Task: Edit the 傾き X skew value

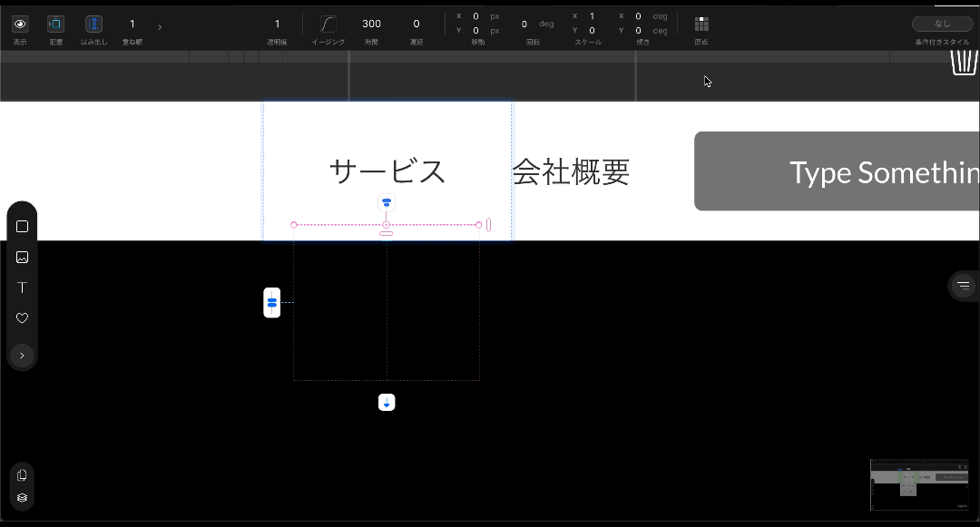Action: click(x=638, y=16)
